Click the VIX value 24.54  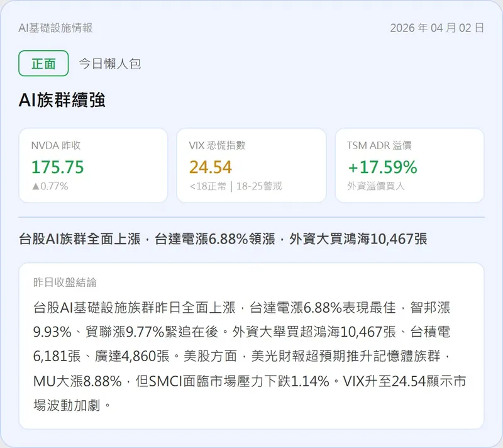[211, 167]
